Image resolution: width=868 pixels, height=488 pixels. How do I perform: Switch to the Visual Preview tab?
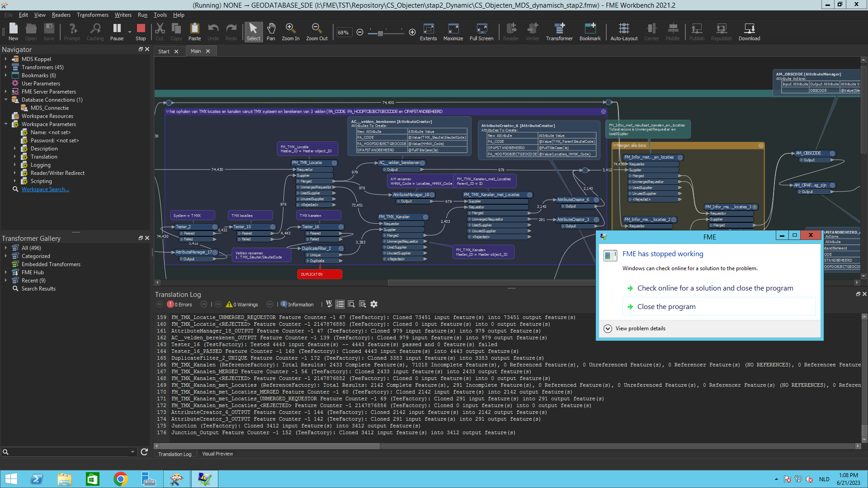coord(217,454)
